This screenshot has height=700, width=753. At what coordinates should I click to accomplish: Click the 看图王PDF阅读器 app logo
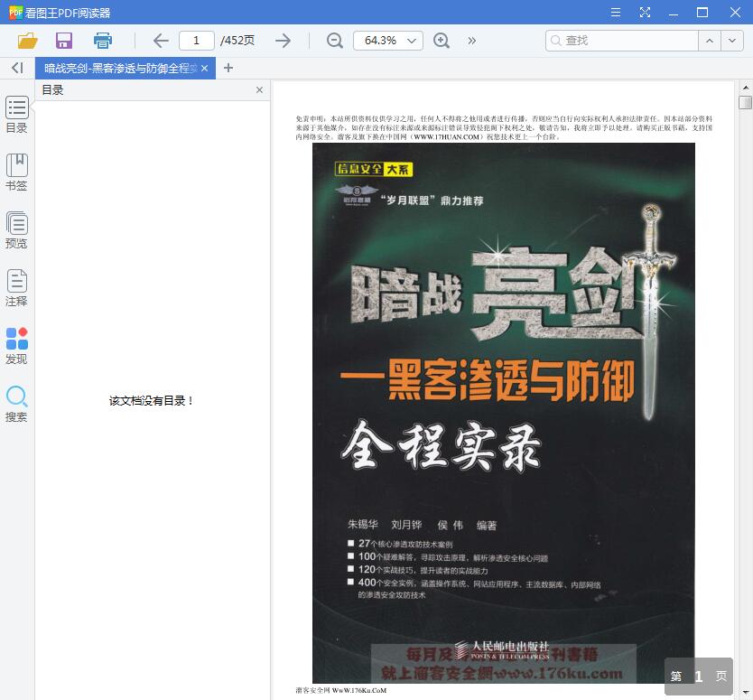click(x=16, y=13)
